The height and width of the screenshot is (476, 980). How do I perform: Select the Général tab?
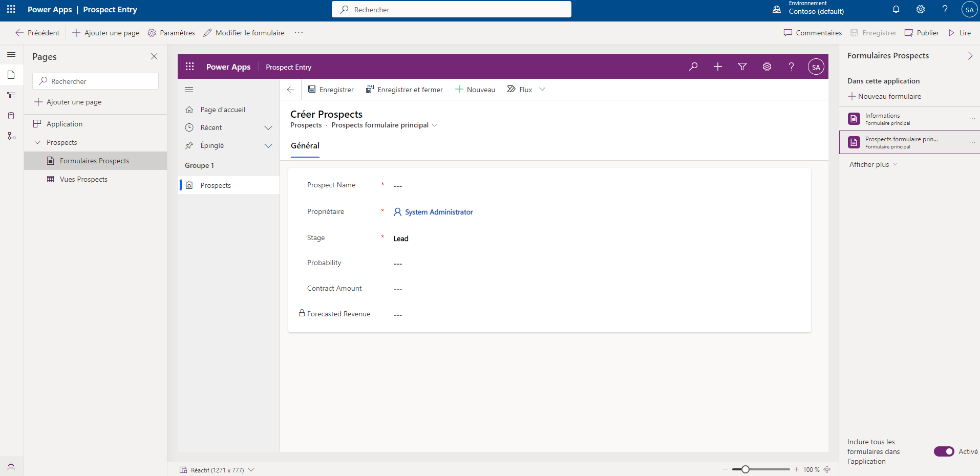(305, 146)
